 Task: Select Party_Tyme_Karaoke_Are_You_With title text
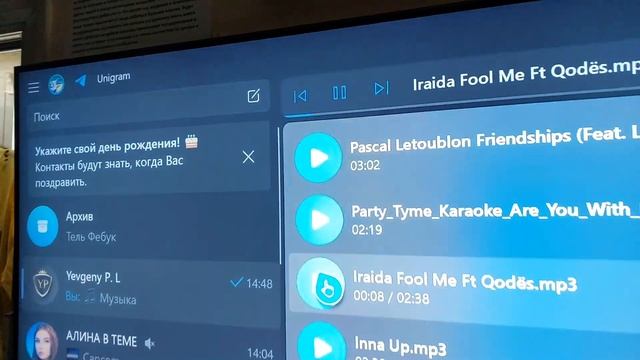496,211
